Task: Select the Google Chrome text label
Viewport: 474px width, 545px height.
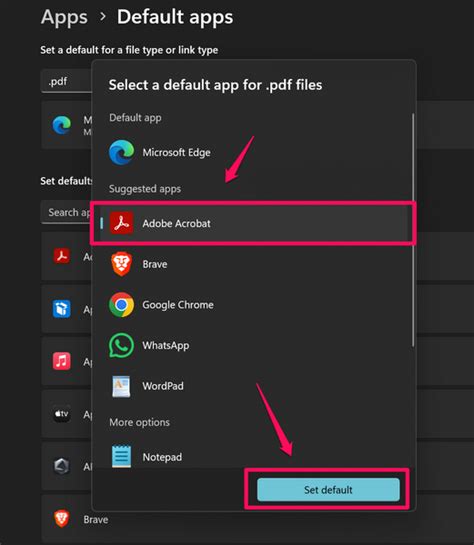Action: 178,305
